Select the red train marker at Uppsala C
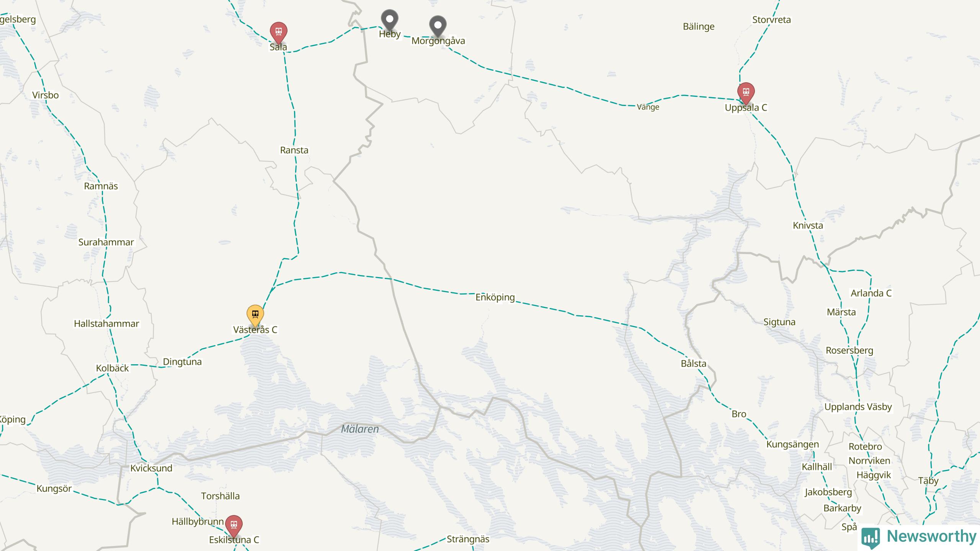This screenshot has height=551, width=980. (746, 93)
